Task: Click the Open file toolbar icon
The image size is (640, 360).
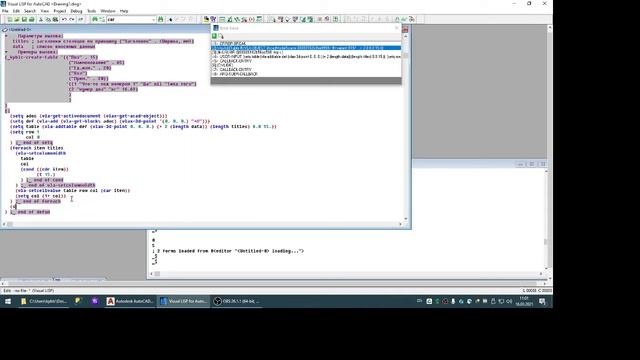Action: click(x=17, y=19)
